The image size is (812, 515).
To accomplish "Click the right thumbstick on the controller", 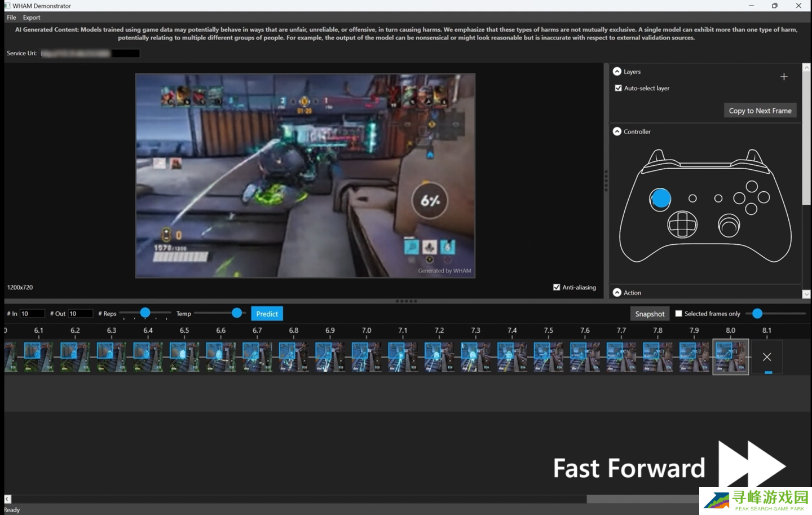I will click(729, 226).
